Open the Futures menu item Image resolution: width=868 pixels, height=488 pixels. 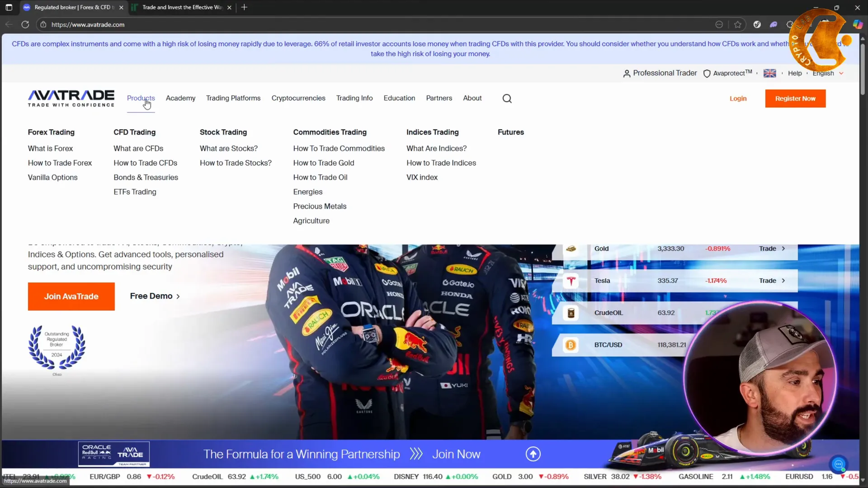click(x=510, y=132)
